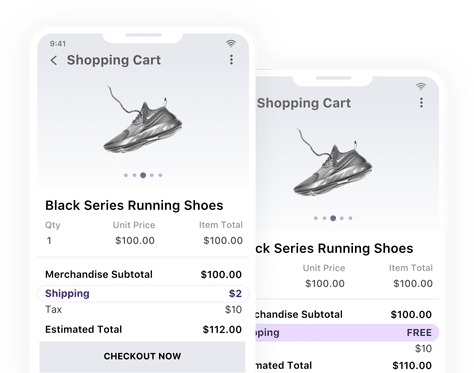Tap the shoe image on left phone
The height and width of the screenshot is (373, 474).
click(x=142, y=120)
